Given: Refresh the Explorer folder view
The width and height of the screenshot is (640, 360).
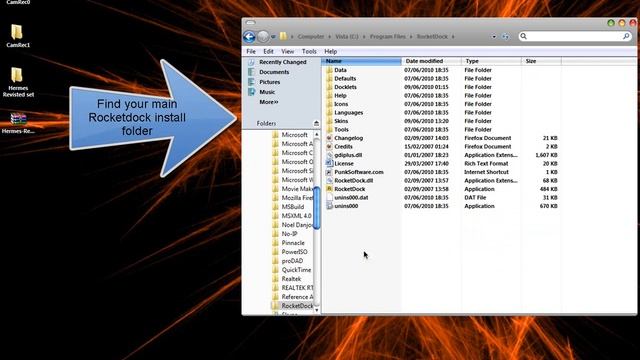Looking at the screenshot, I should (505, 37).
